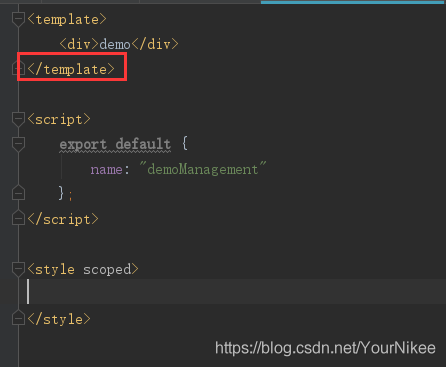
Task: Click the default keyword
Action: point(143,144)
